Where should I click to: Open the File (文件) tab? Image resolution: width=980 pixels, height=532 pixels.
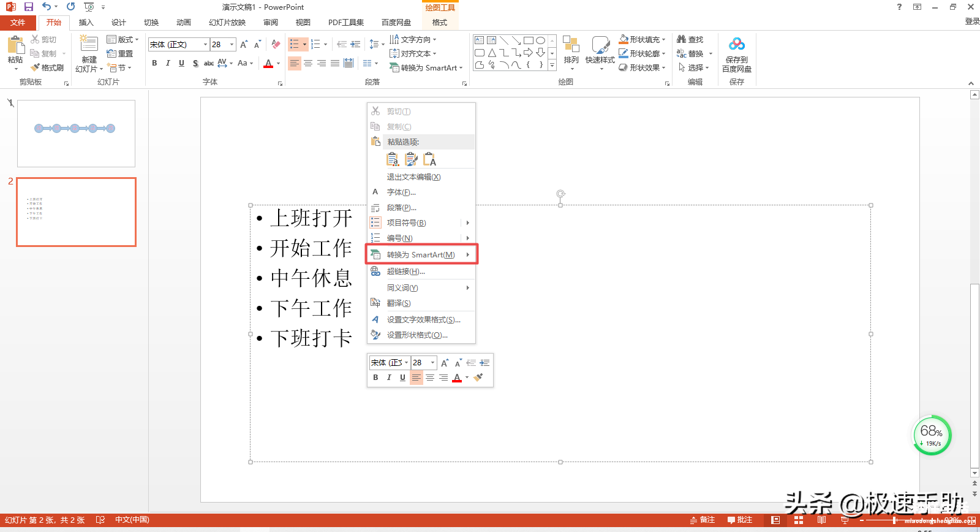(18, 23)
